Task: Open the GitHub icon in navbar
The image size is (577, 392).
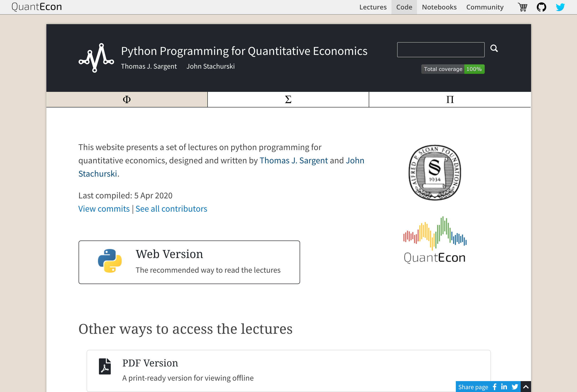Action: (x=541, y=7)
